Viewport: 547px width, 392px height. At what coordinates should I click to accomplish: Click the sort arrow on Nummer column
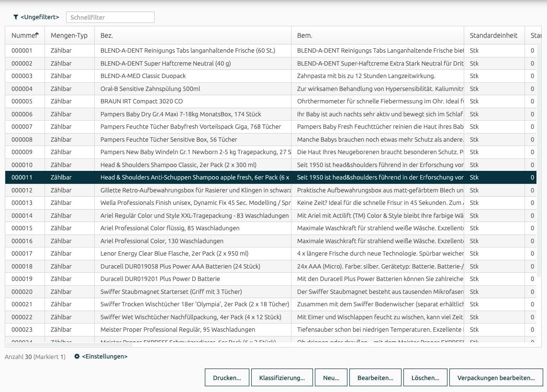[x=37, y=34]
